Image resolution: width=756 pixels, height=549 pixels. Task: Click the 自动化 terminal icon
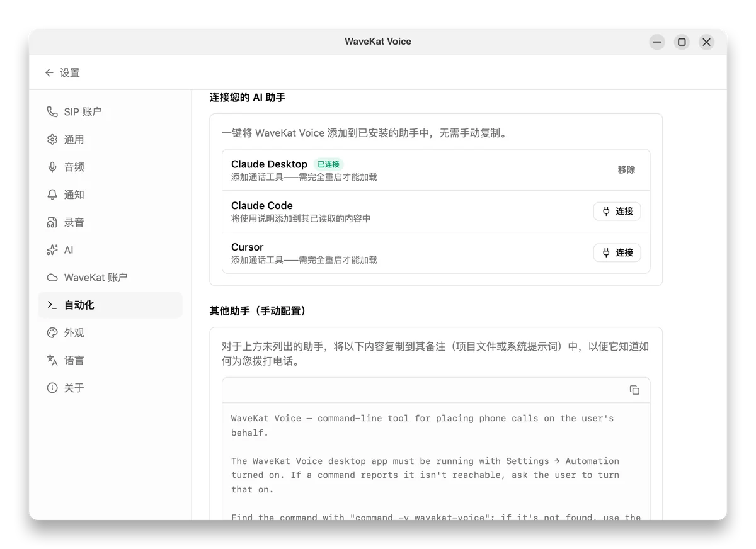tap(52, 305)
